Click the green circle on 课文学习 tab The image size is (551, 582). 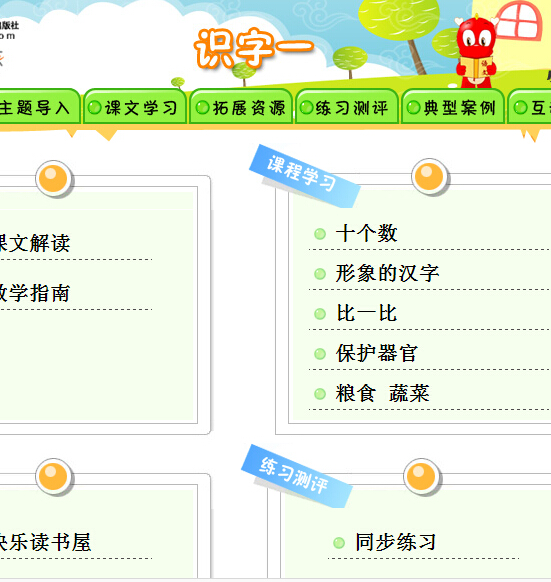pyautogui.click(x=95, y=108)
